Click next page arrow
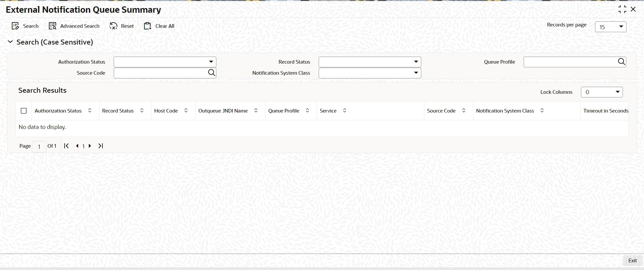644x270 pixels. click(x=90, y=146)
